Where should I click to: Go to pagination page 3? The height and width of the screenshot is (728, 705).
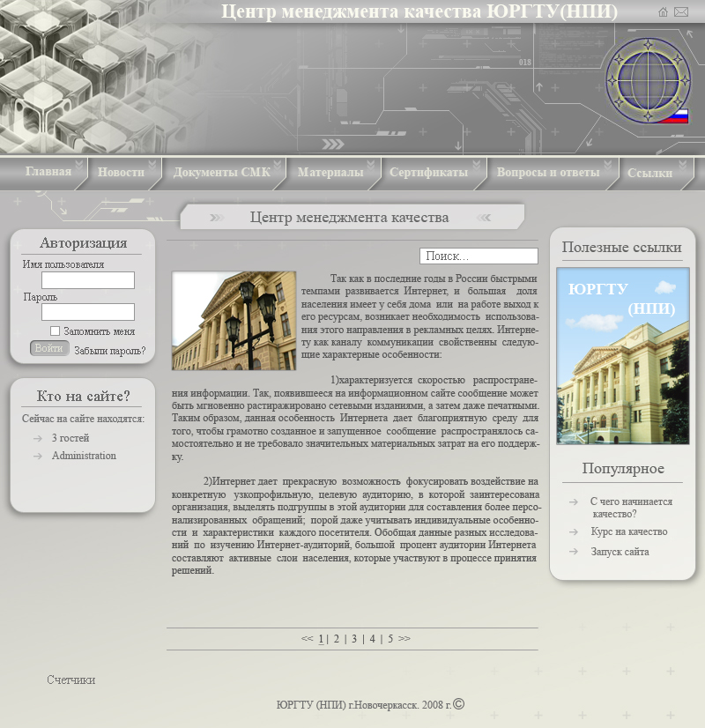tap(354, 639)
